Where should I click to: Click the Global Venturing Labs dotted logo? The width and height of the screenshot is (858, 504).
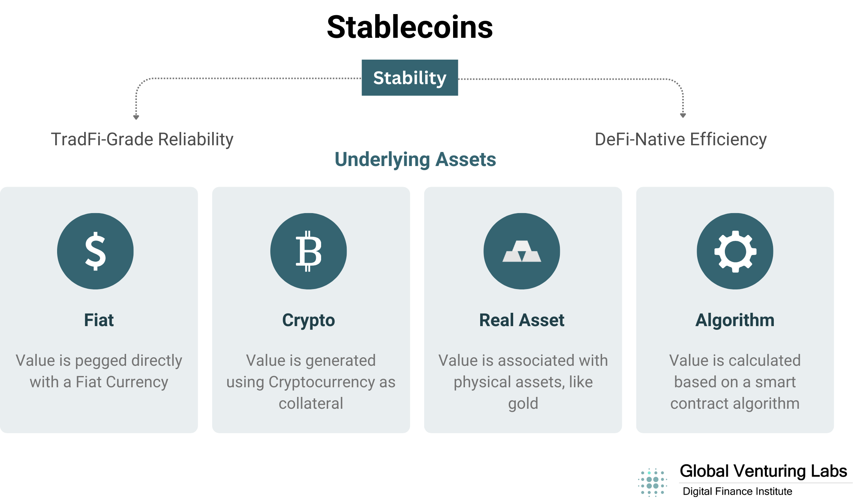[653, 482]
